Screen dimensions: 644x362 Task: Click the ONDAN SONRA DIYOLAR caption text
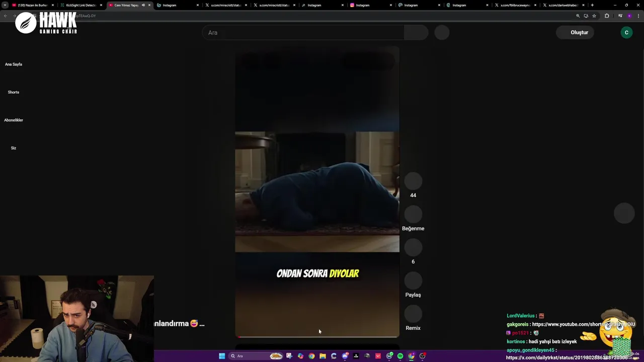(317, 274)
